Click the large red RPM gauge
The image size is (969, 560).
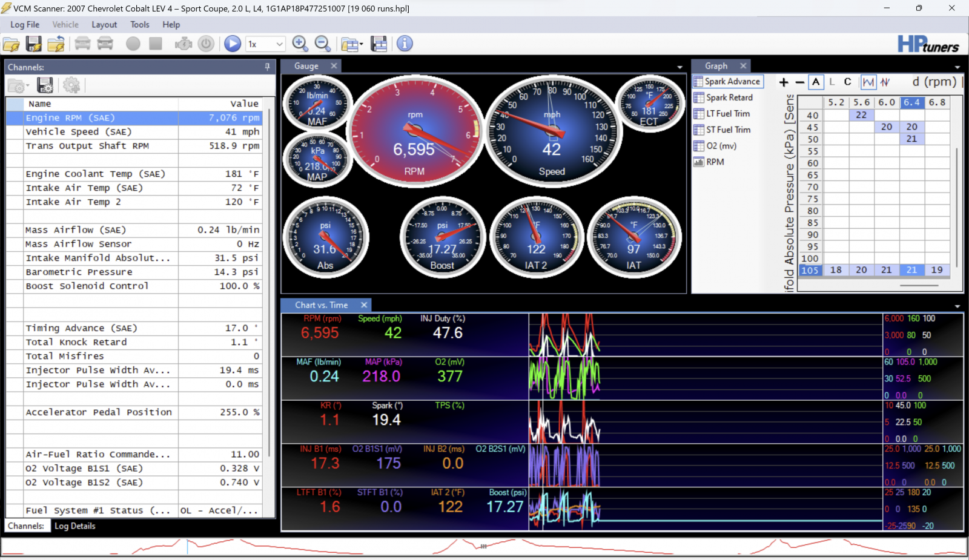click(415, 130)
